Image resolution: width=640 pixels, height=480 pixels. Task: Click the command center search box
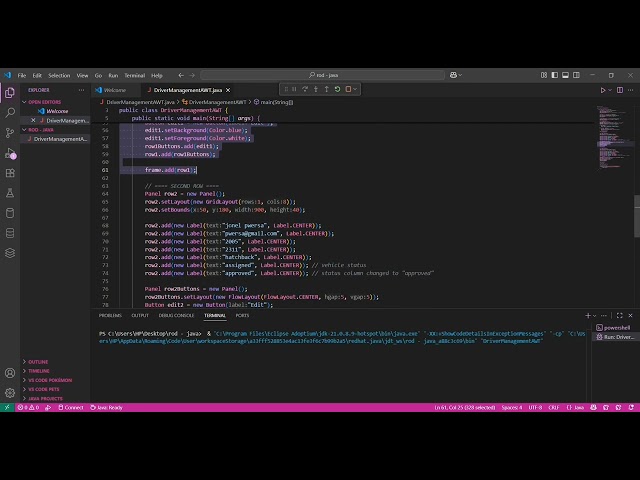(322, 75)
